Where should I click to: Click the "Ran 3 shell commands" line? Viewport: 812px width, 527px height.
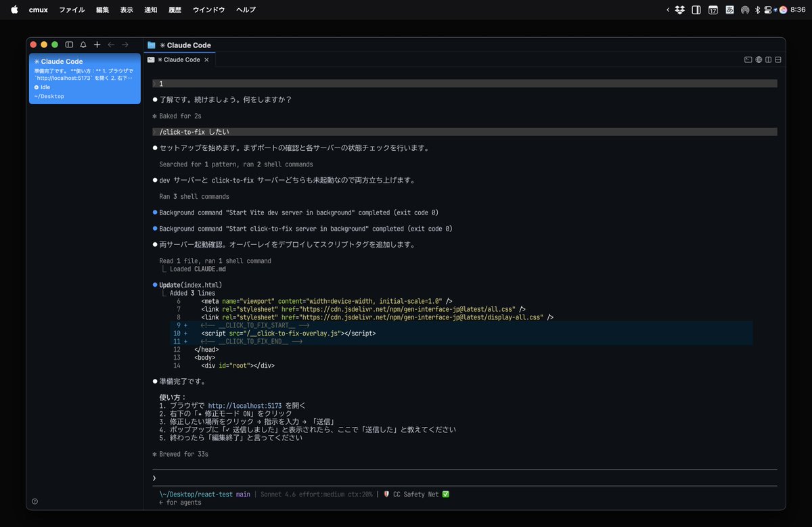tap(194, 197)
